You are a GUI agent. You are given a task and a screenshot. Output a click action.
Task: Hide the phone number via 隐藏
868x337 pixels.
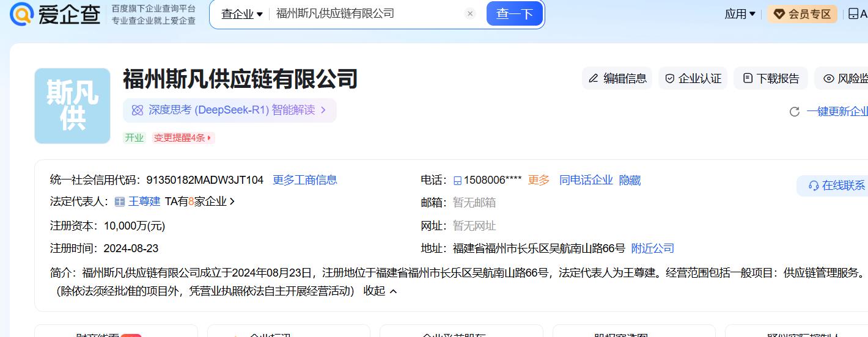tap(630, 180)
